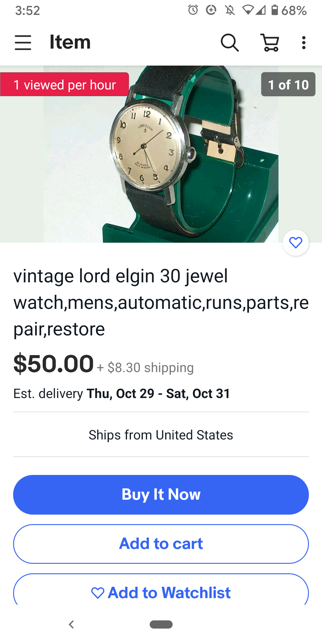Tap the 1 viewed per hour badge
Viewport: 322px width, 644px height.
[64, 84]
